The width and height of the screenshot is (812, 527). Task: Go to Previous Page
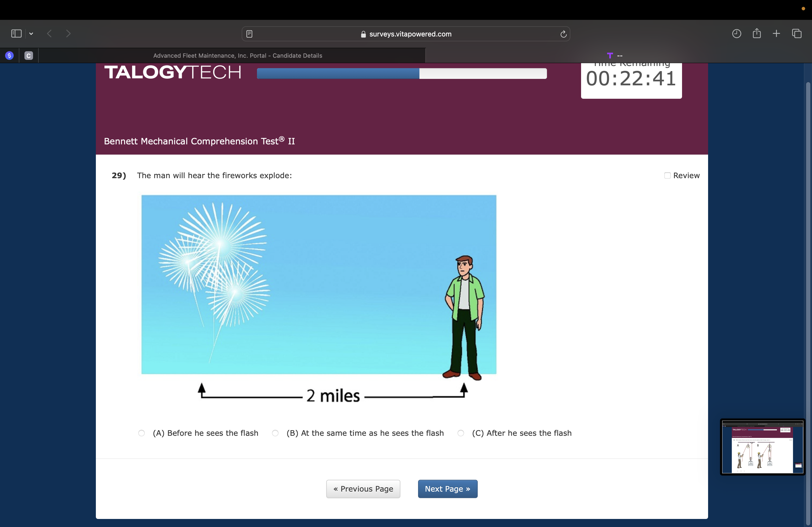pos(363,489)
